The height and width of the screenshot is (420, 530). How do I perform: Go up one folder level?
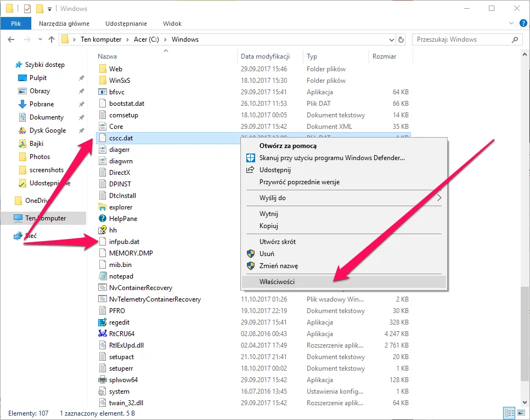tap(52, 39)
